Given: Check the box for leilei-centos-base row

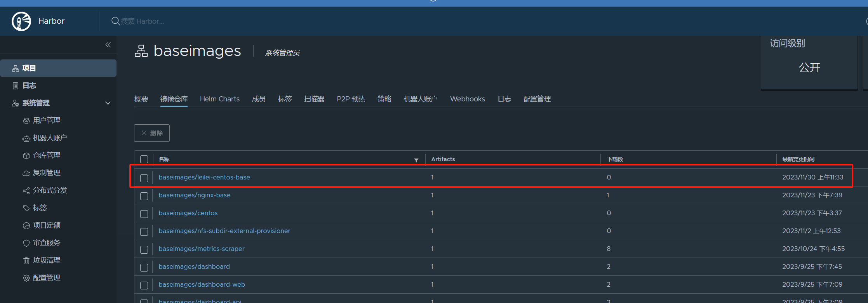Looking at the screenshot, I should point(144,178).
